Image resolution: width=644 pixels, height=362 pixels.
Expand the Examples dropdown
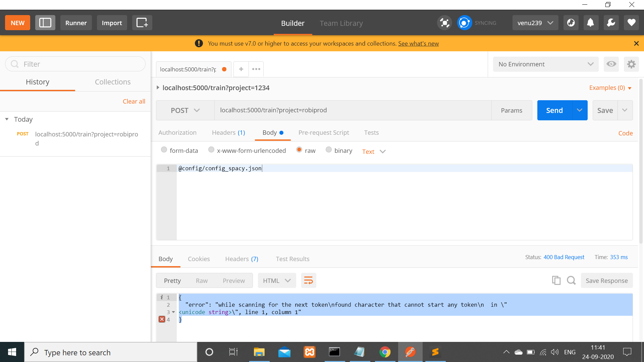pos(610,87)
